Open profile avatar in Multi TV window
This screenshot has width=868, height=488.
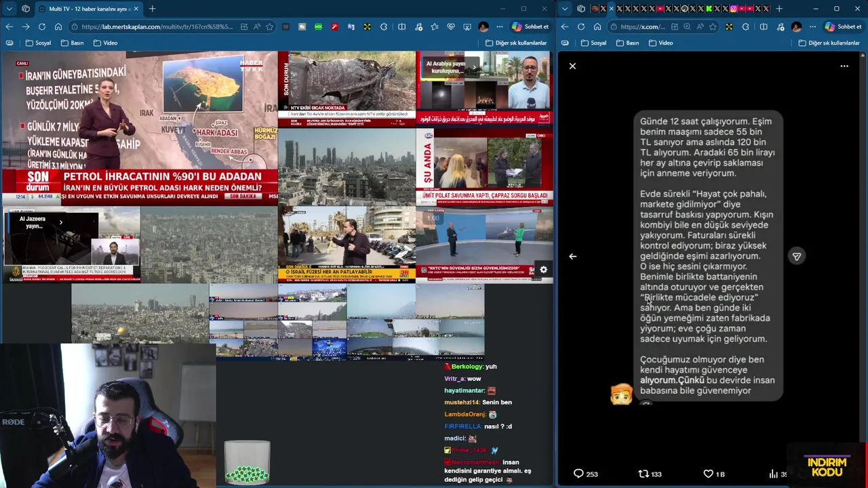coord(484,26)
